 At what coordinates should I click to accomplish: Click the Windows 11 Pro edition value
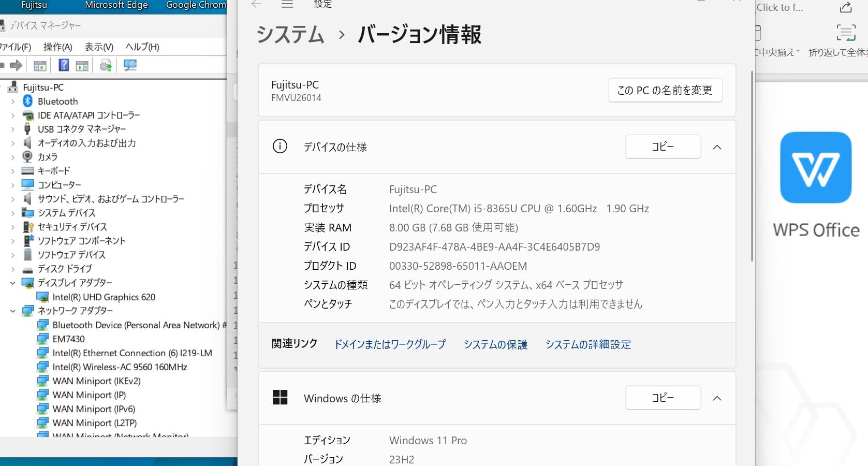428,440
